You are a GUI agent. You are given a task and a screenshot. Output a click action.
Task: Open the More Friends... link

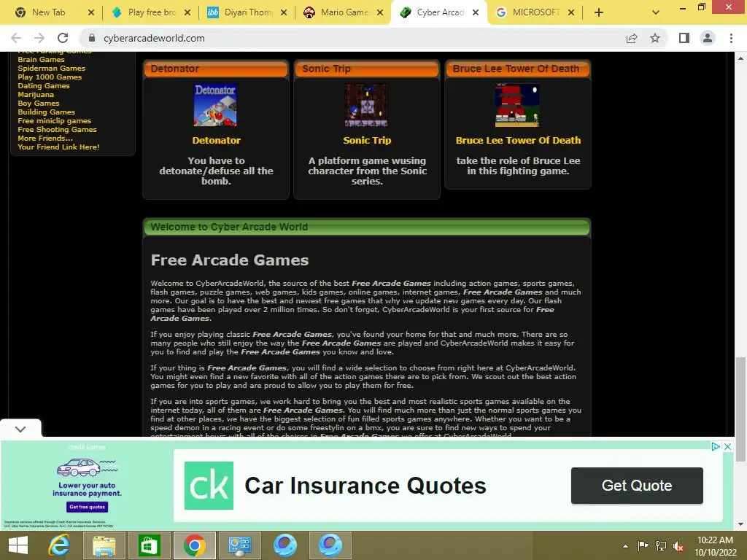click(44, 138)
